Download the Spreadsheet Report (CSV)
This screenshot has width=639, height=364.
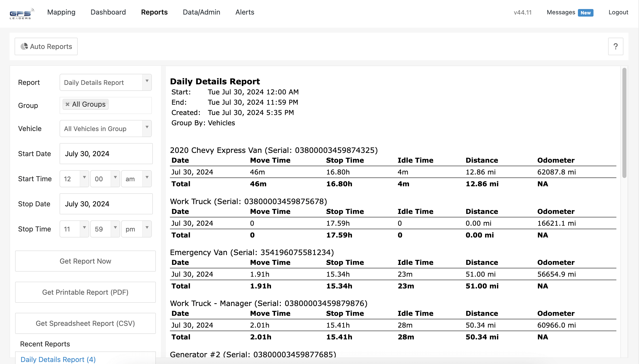85,323
